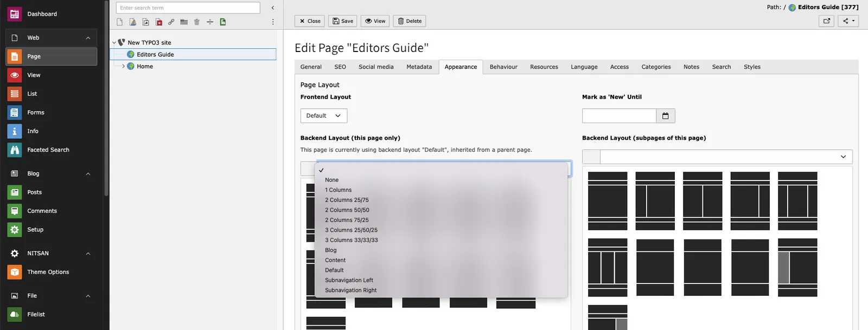
Task: Switch to the Styles tab
Action: pos(752,67)
